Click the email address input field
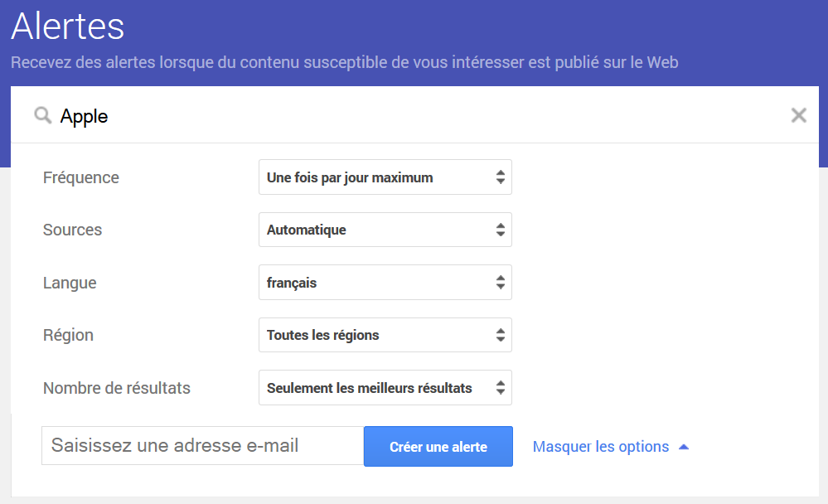 point(203,446)
